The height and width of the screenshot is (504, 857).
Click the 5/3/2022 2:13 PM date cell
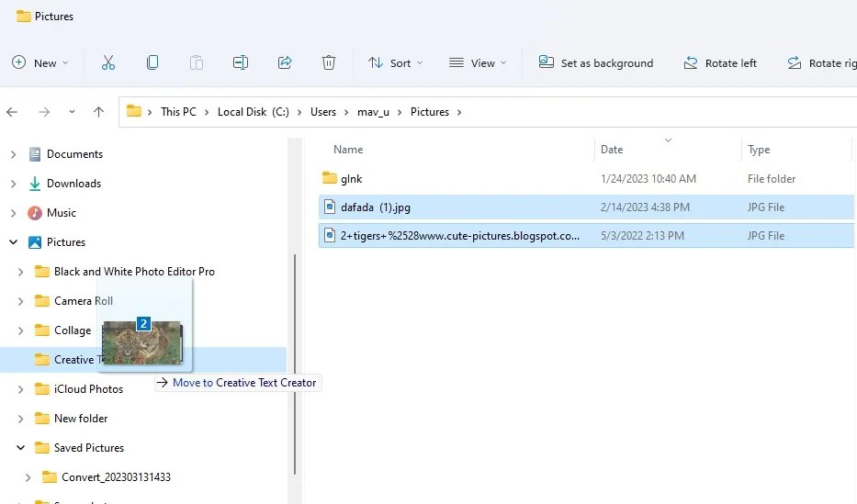point(642,236)
